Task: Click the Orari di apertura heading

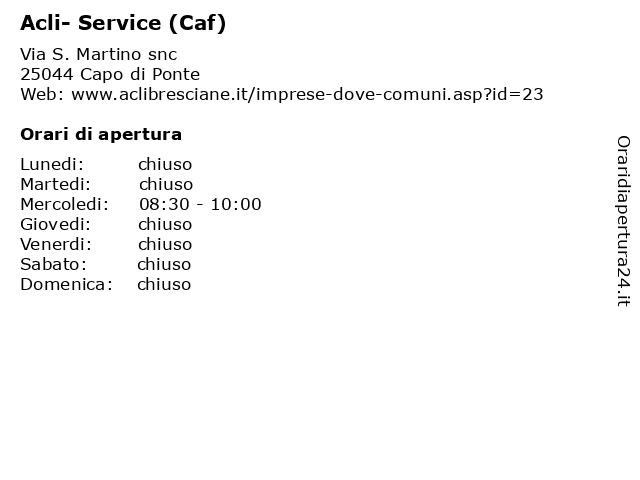Action: [101, 134]
